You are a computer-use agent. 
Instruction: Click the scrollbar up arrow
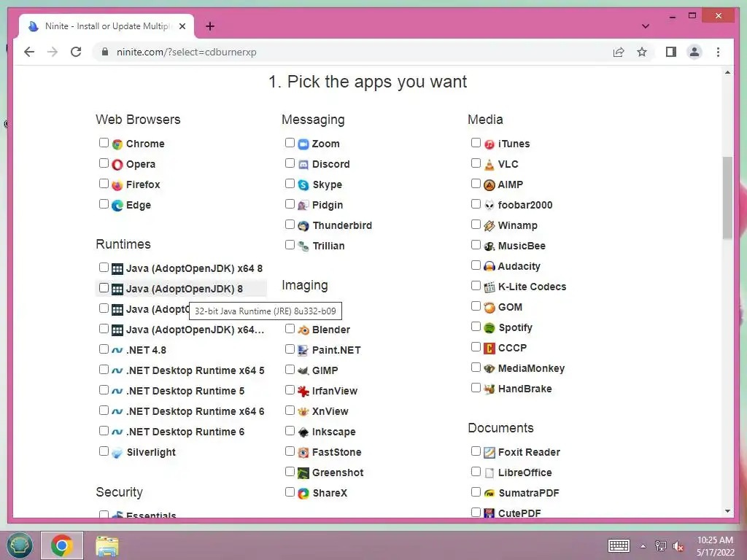(x=727, y=72)
